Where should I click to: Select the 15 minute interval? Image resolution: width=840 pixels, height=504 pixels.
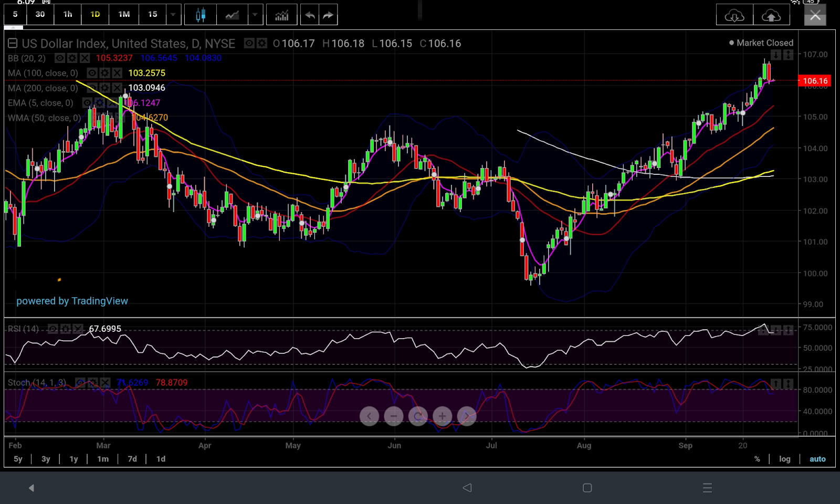[152, 14]
